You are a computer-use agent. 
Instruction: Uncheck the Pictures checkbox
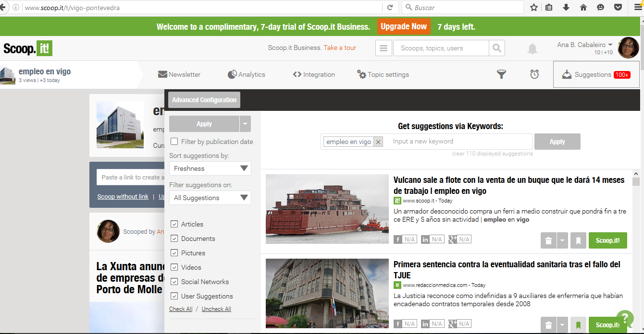[174, 253]
